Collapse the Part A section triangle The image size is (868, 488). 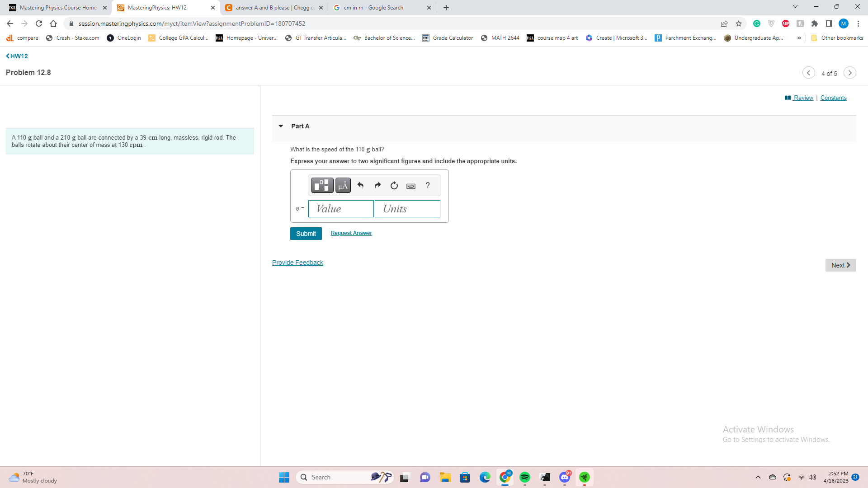[x=281, y=126]
